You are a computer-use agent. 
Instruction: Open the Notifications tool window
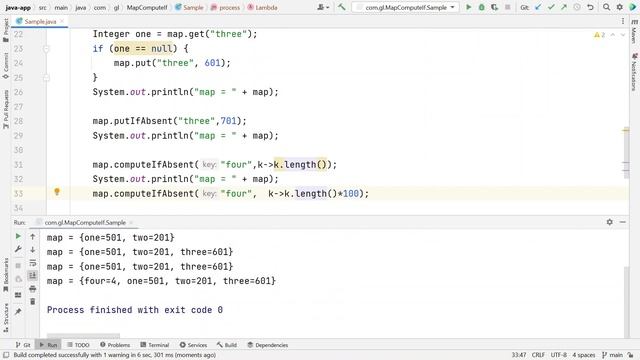click(x=634, y=72)
